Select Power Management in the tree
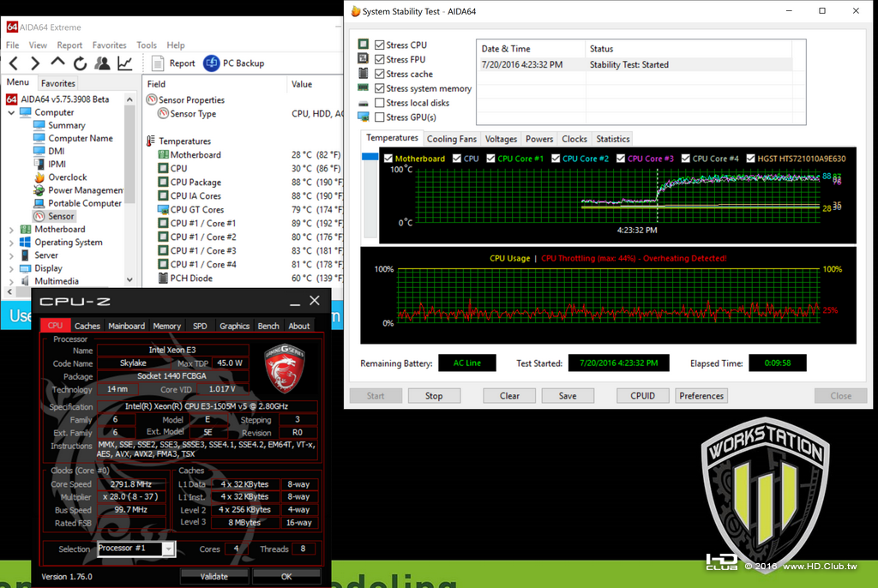This screenshot has width=878, height=588. coord(85,190)
